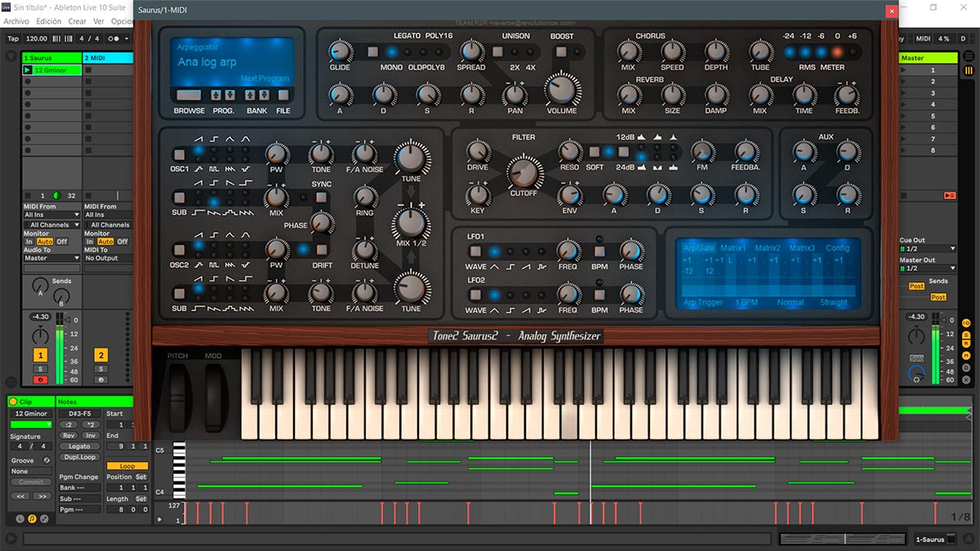
Task: Click the Inv button in Notes
Action: (90, 435)
